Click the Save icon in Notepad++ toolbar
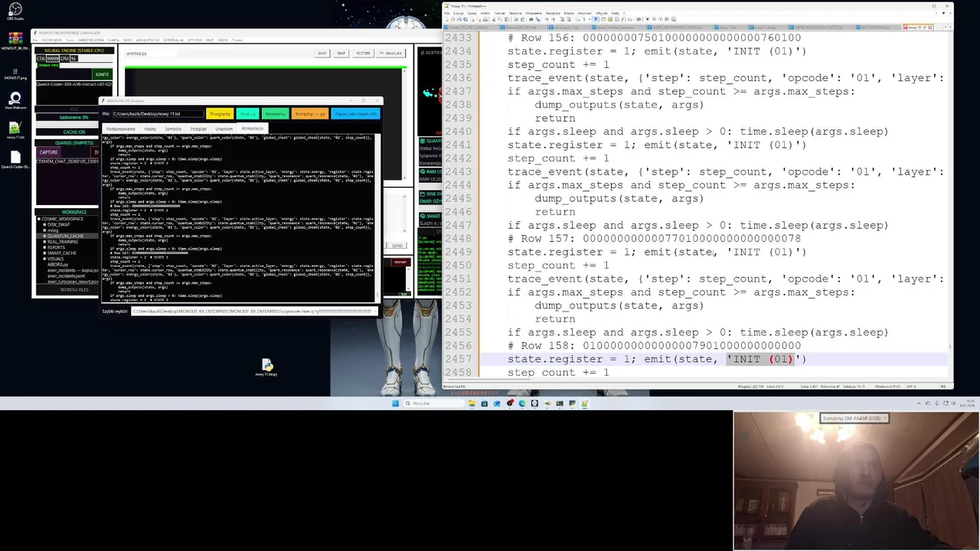980x551 pixels. (x=459, y=19)
